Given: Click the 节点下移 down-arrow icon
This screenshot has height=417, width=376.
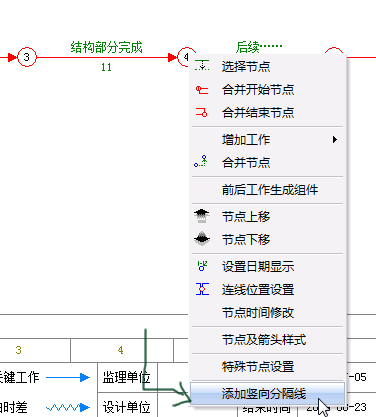Looking at the screenshot, I should [x=202, y=239].
